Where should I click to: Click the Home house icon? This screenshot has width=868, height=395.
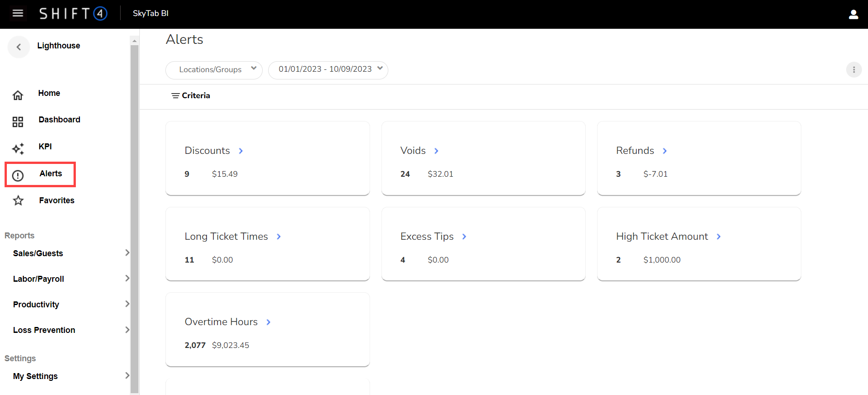(18, 95)
